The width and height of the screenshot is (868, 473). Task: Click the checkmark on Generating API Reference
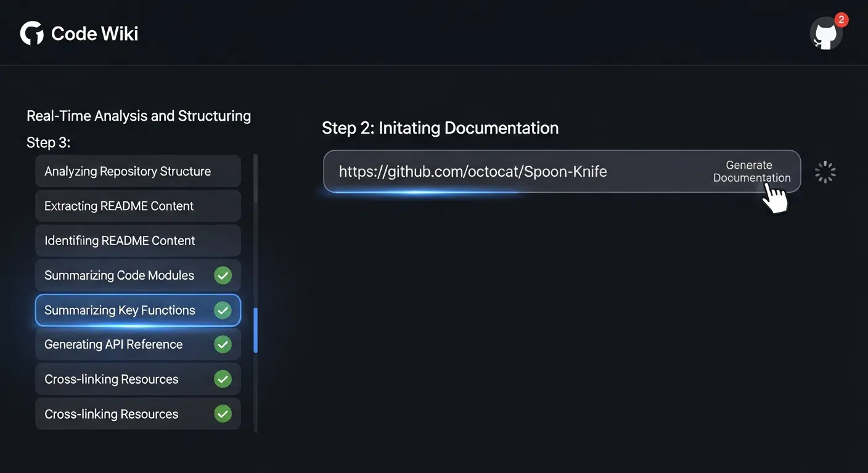coord(223,344)
